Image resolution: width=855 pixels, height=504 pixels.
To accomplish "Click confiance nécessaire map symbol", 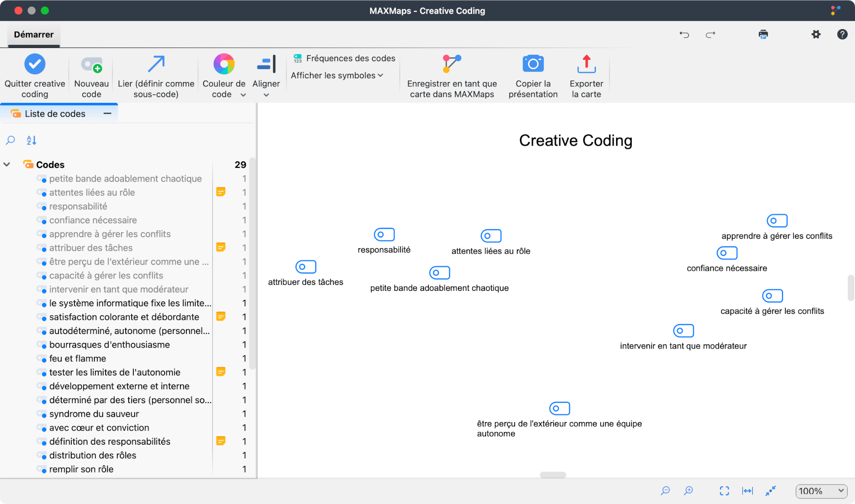I will tap(727, 253).
